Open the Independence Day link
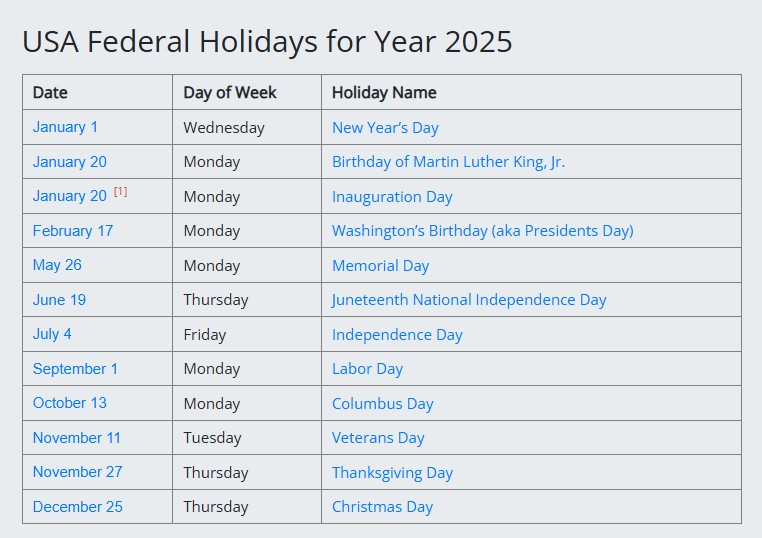 pos(397,335)
